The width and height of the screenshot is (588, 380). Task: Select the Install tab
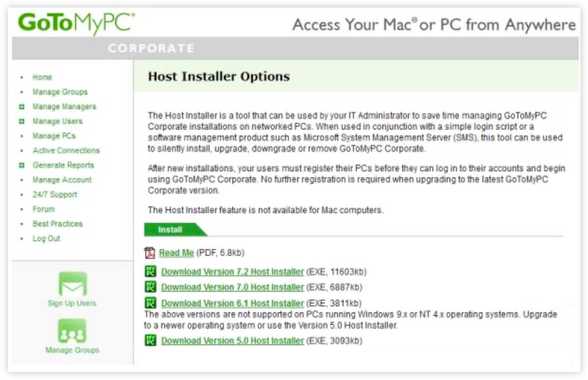click(170, 230)
